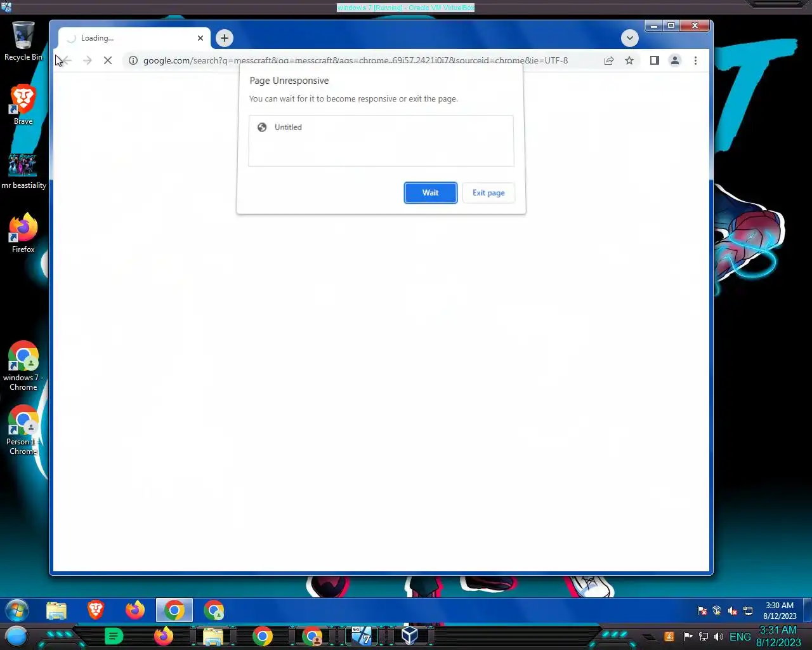
Task: Open the Windows 7 VM icon in host dock
Action: click(x=362, y=636)
